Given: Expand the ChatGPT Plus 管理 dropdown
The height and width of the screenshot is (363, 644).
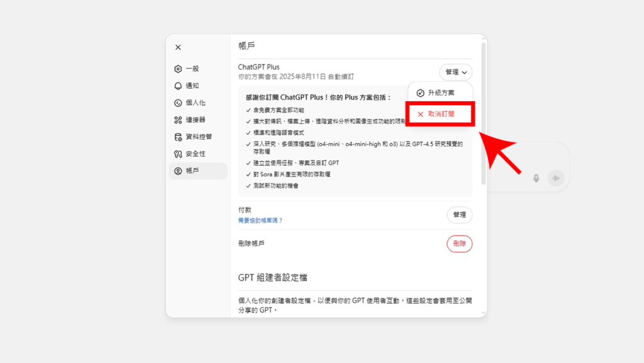Looking at the screenshot, I should pyautogui.click(x=456, y=72).
